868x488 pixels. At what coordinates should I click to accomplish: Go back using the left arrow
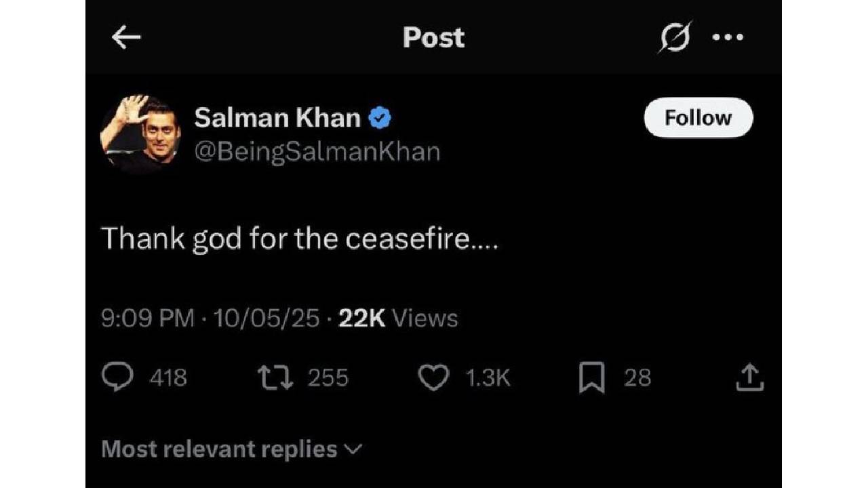pyautogui.click(x=126, y=39)
